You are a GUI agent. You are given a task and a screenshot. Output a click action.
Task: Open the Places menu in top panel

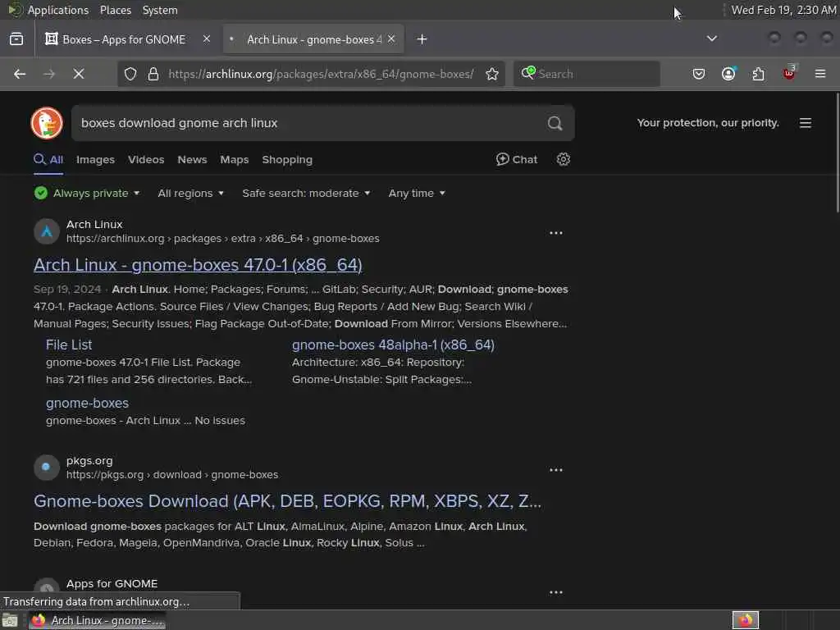tap(115, 10)
